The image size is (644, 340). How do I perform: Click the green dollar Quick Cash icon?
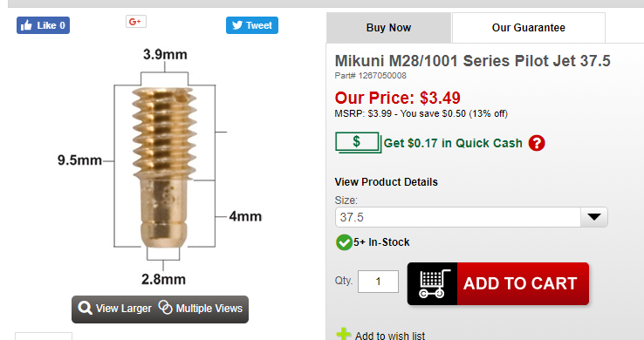[x=358, y=142]
